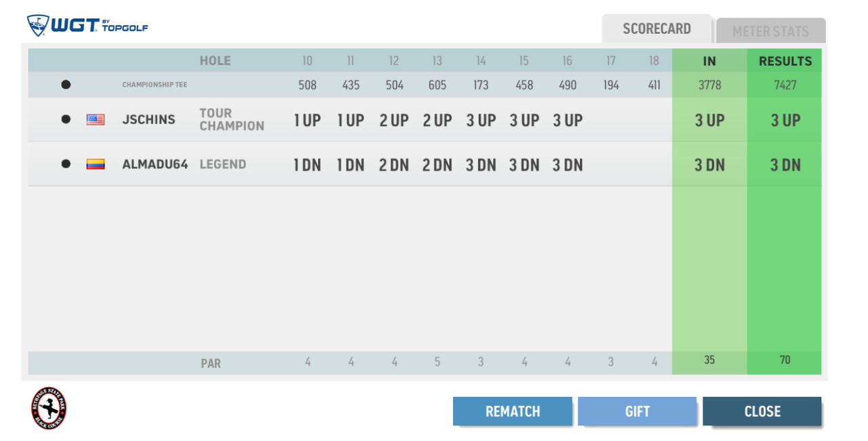Click par 3 value for hole 17
Screen dimensions: 868x441
pos(611,362)
